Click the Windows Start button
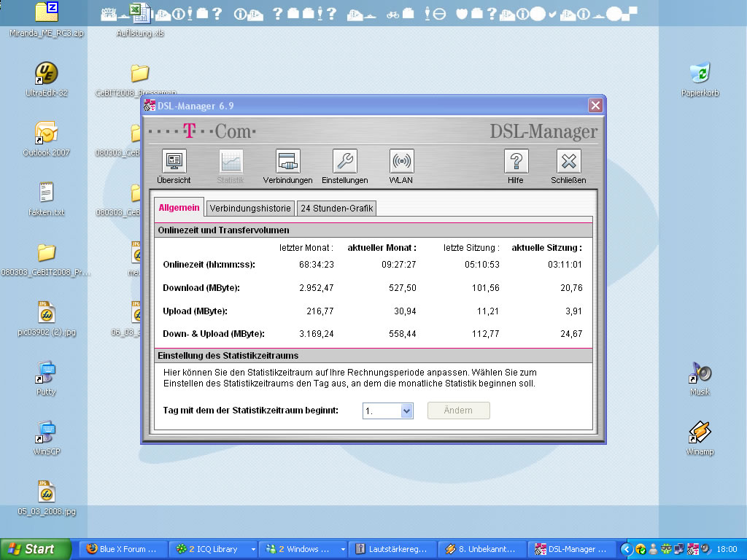This screenshot has height=560, width=747. pyautogui.click(x=36, y=549)
